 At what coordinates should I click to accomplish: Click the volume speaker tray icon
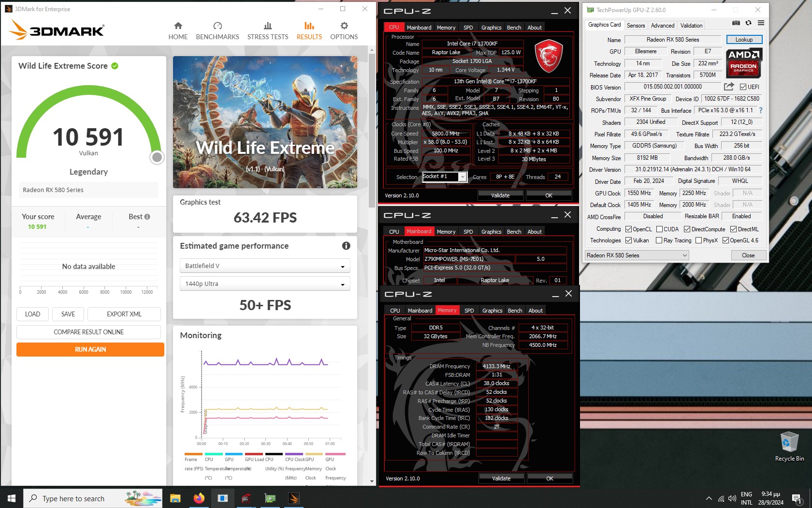pos(732,498)
